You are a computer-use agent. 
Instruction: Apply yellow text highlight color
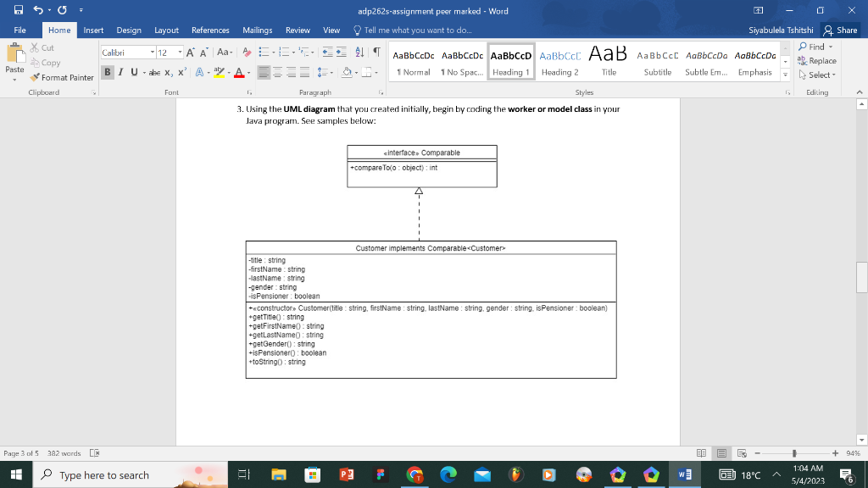(x=220, y=73)
